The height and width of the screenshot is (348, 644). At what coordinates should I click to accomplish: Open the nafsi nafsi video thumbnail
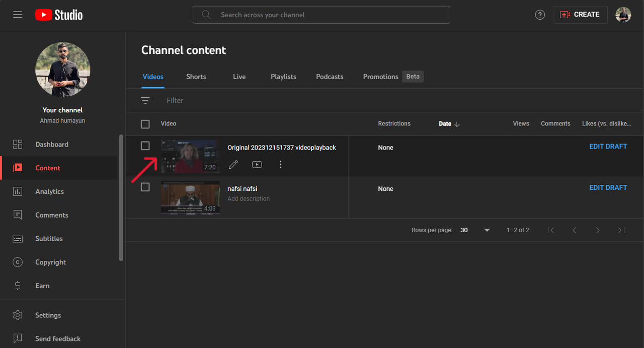[190, 197]
